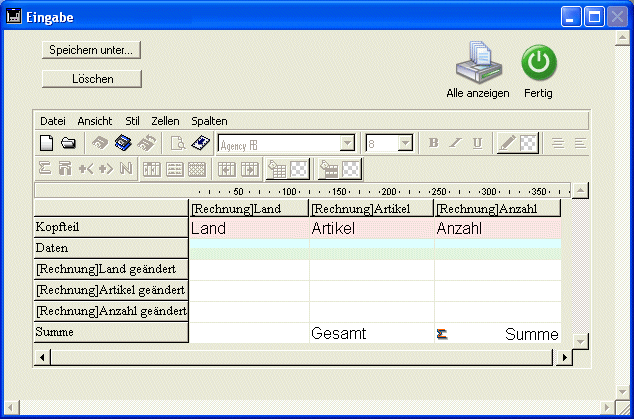This screenshot has width=634, height=419.
Task: Click the new document icon
Action: [x=46, y=143]
